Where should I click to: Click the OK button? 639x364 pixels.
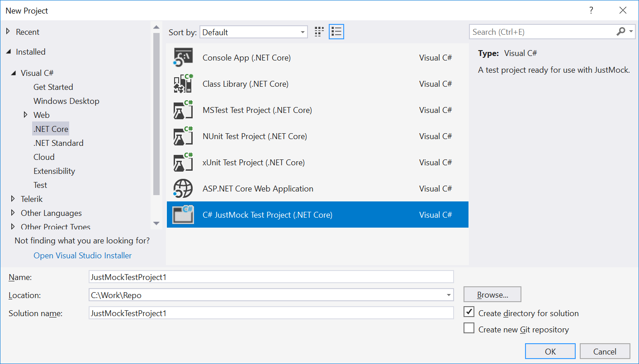coord(550,351)
